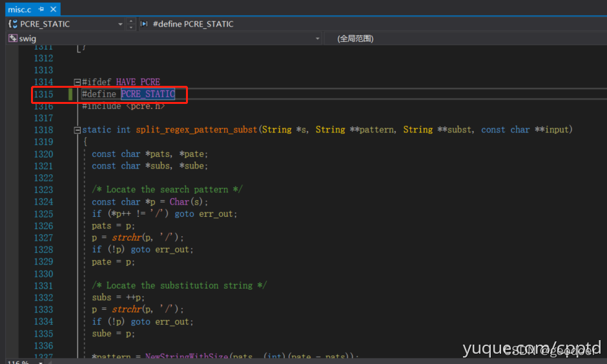607x364 pixels.
Task: Pin the misc.c tab
Action: click(41, 9)
